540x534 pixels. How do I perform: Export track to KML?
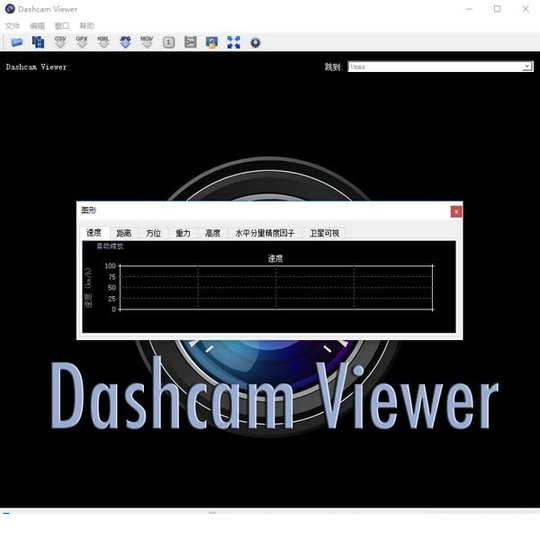[103, 42]
